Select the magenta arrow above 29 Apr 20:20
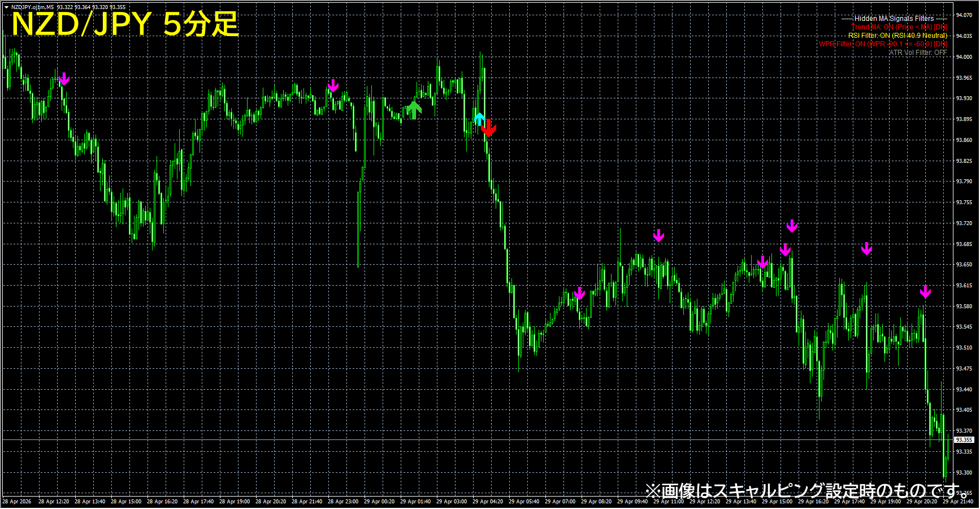 [925, 292]
